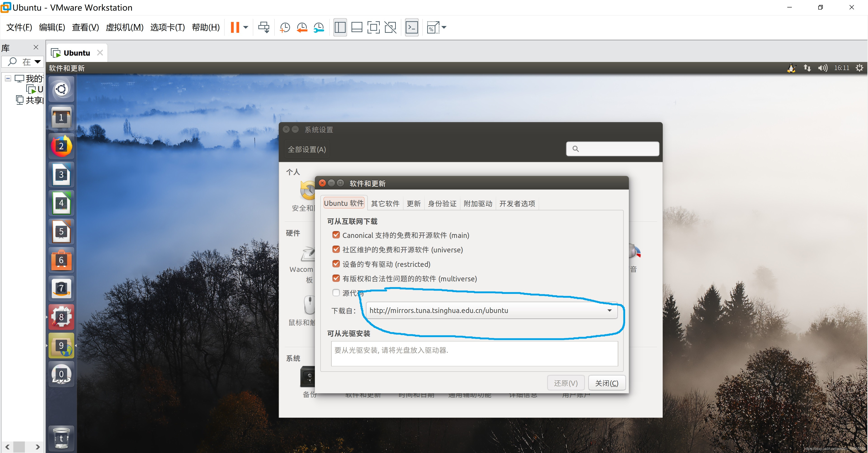868x453 pixels.
Task: Click the Unity mode toolbar icon
Action: pos(391,27)
